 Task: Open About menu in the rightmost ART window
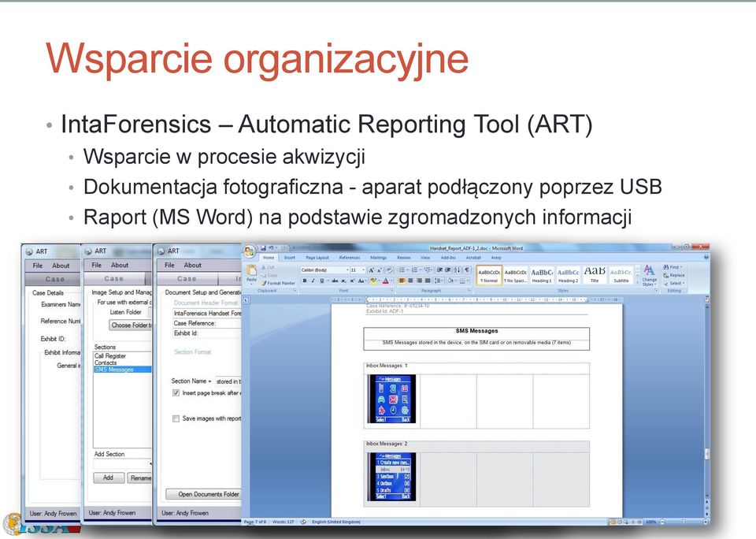pyautogui.click(x=192, y=265)
